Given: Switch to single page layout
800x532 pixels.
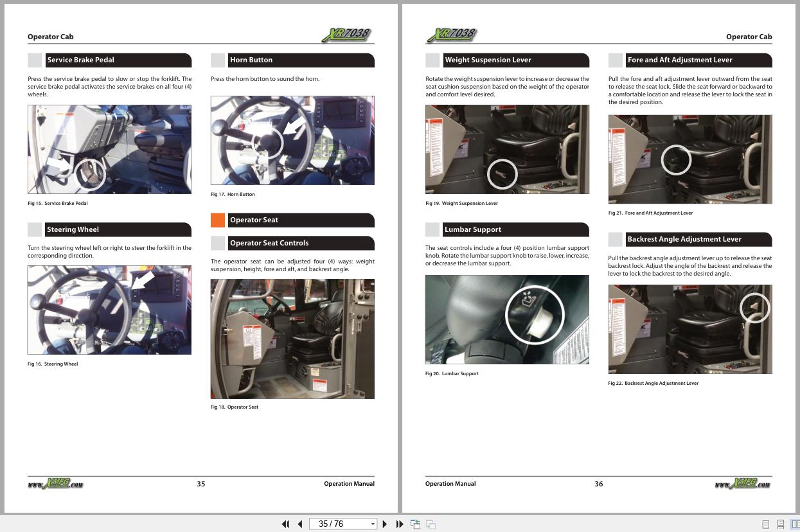Looking at the screenshot, I should [765, 524].
